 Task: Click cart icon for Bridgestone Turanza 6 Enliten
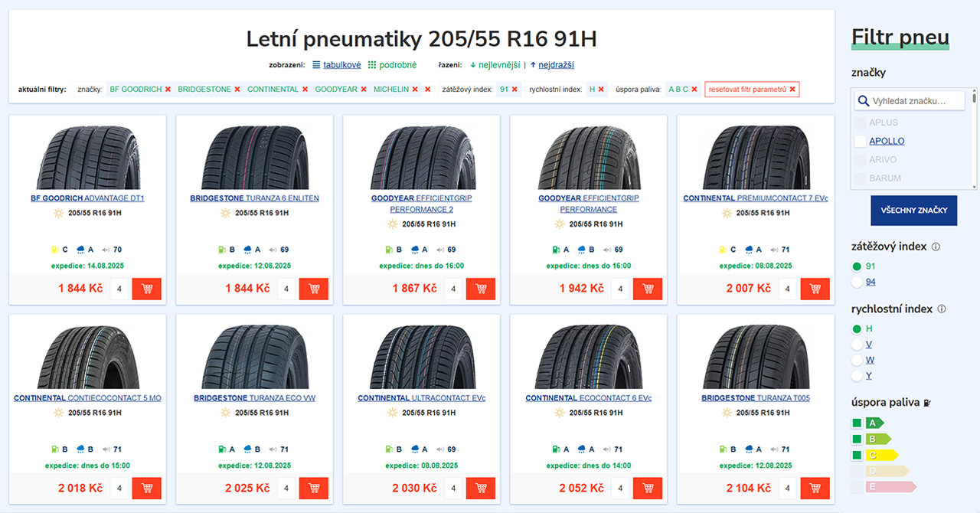coord(313,289)
